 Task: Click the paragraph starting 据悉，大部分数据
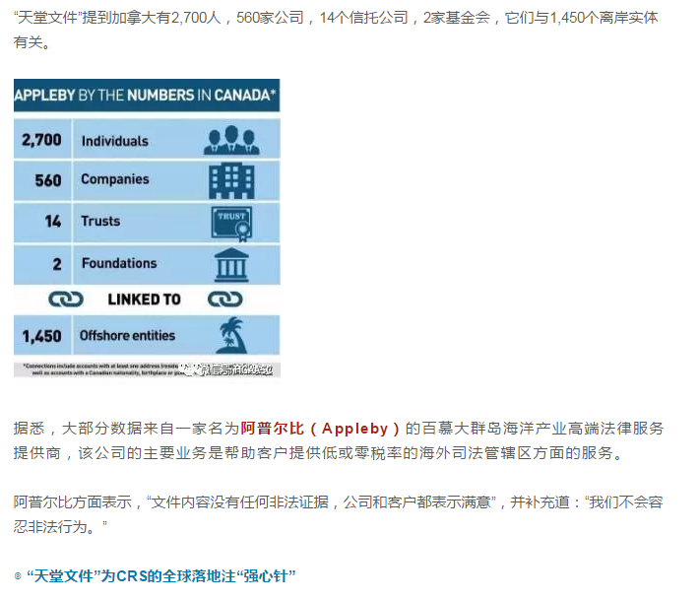[x=339, y=440]
